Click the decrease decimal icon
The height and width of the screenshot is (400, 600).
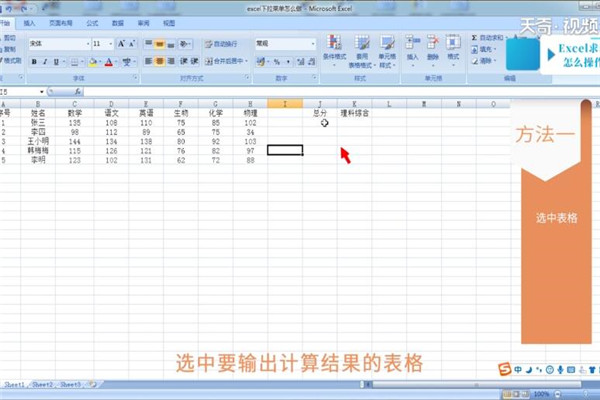point(311,61)
